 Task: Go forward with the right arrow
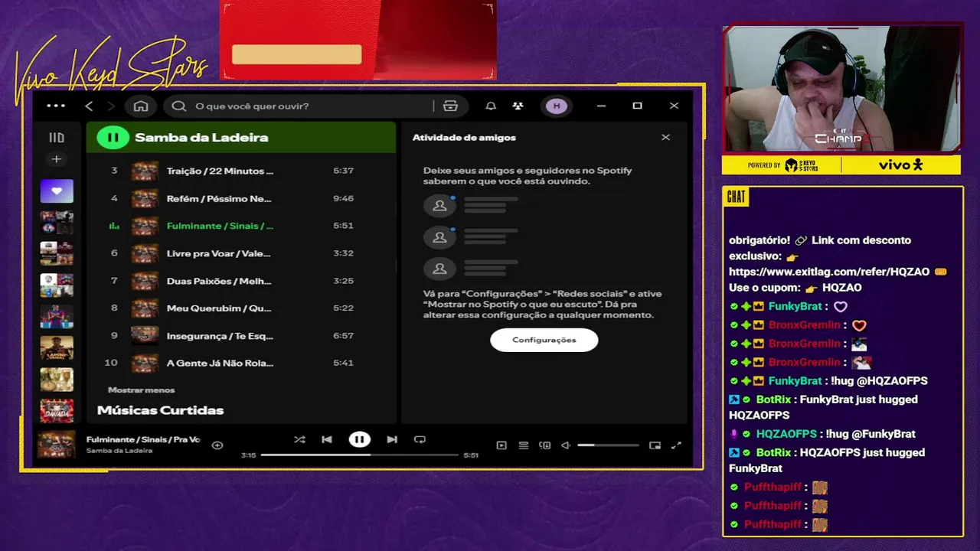tap(111, 106)
